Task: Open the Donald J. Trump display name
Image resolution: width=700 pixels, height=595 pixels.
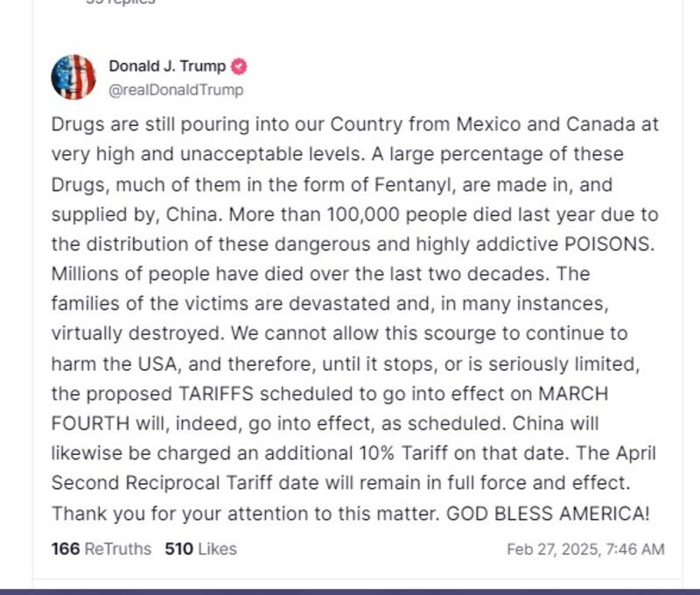Action: (167, 66)
